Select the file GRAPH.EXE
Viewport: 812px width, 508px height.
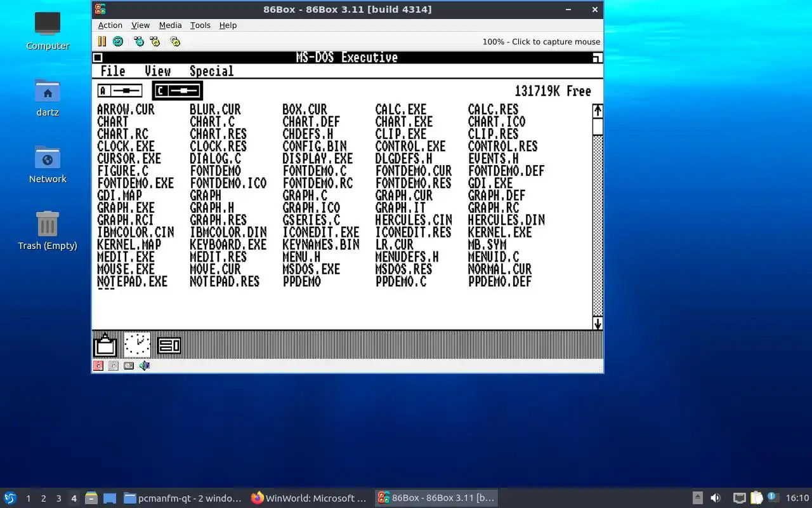click(126, 208)
